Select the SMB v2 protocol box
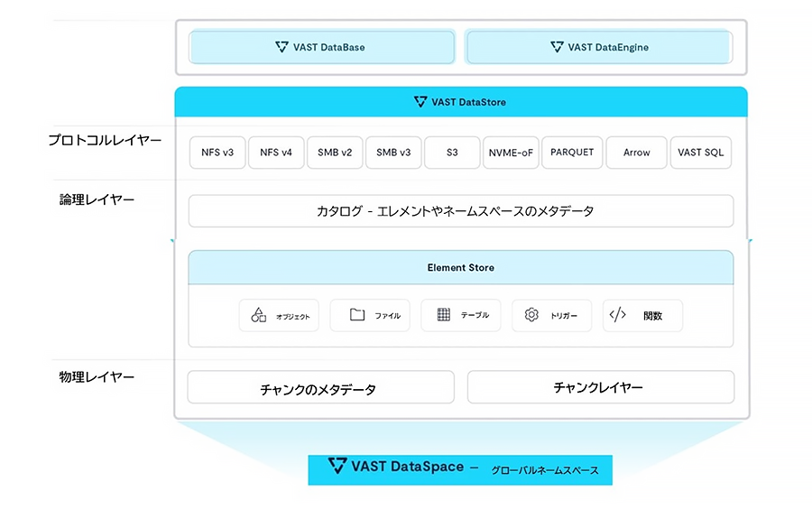 (335, 153)
